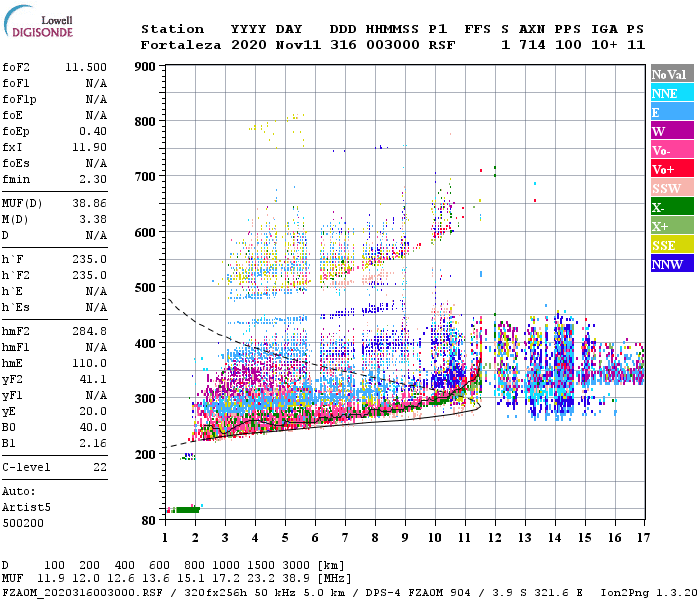
Task: Click the yellow SSE echoes near 800 km
Action: click(x=279, y=129)
